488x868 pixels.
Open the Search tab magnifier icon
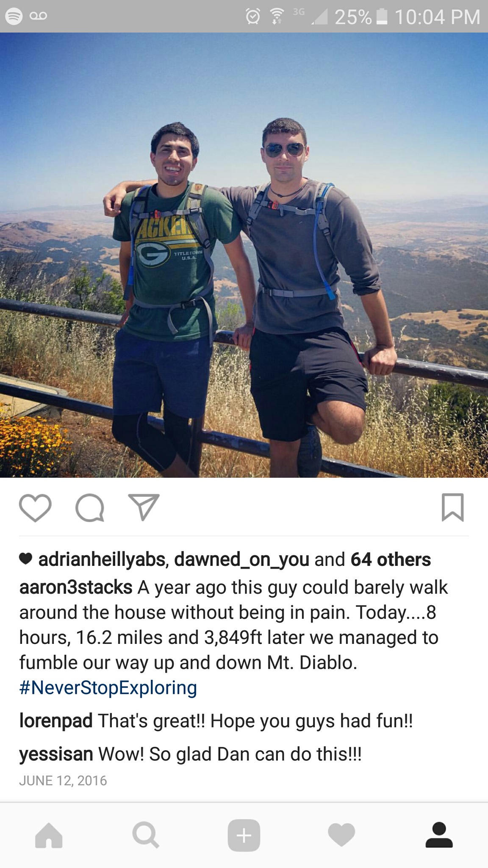pos(146,835)
